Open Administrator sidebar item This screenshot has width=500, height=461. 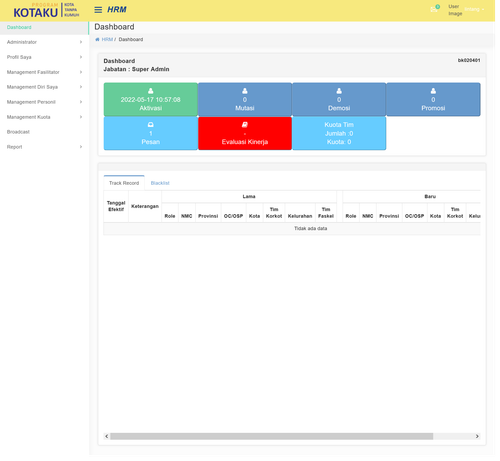[x=45, y=42]
